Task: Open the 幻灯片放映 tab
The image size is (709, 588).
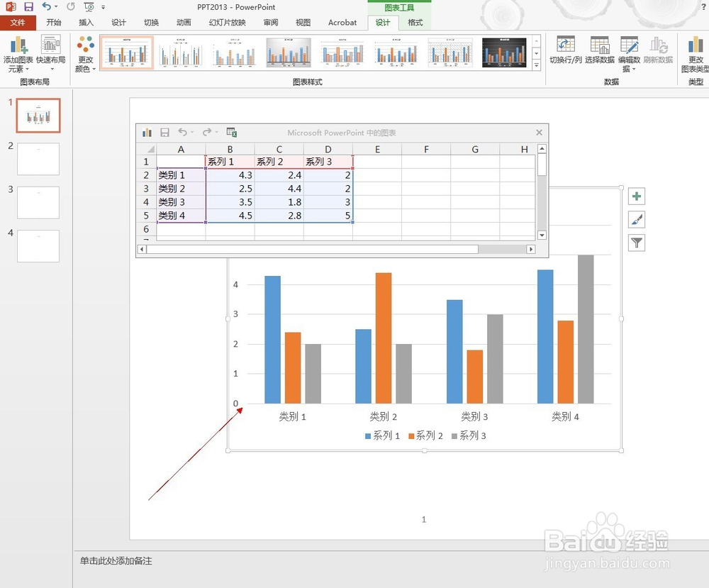Action: coord(227,23)
